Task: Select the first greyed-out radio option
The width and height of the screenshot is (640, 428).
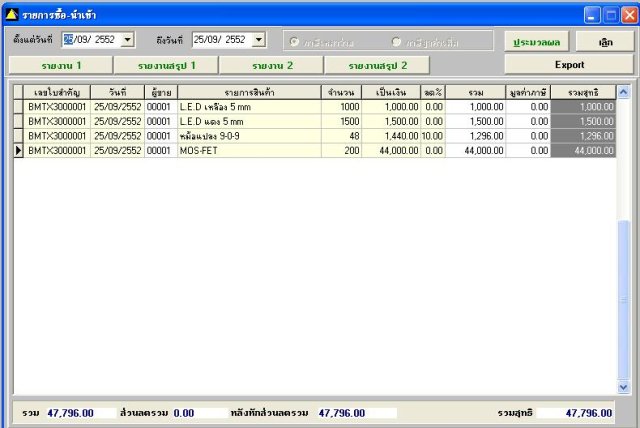Action: click(x=294, y=42)
